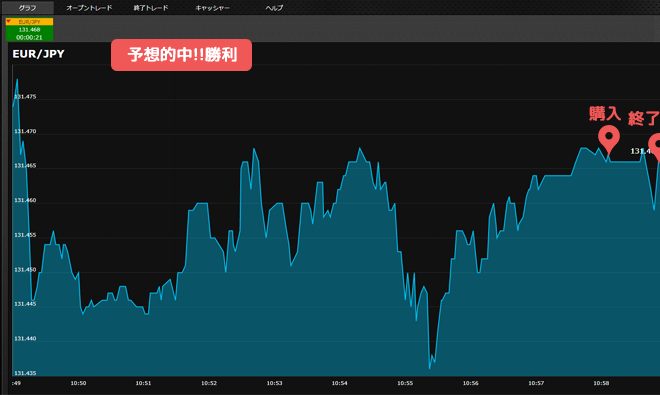
Task: Click the 131.445 price axis label
Action: 25,304
